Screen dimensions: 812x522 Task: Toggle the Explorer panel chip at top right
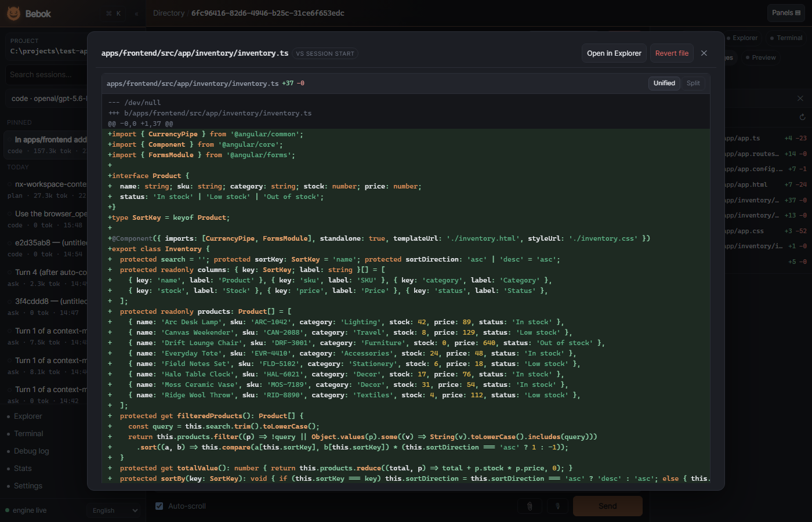pos(742,38)
